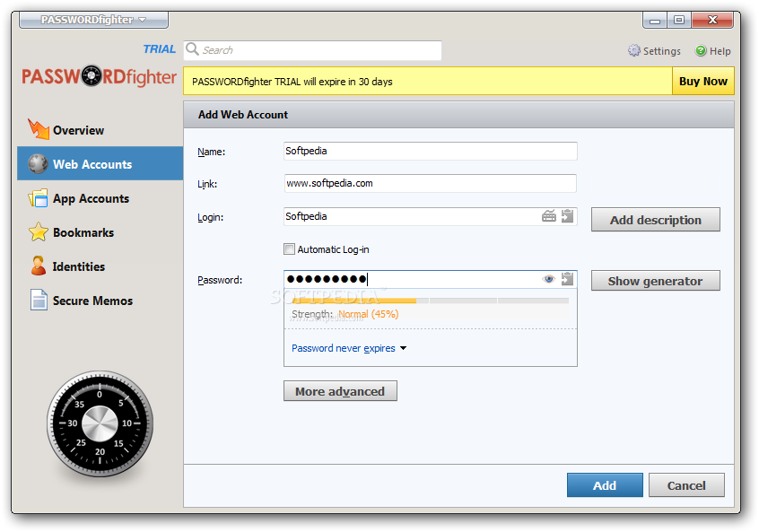Click the PASSWORDfighter logo
This screenshot has width=759, height=532.
[100, 76]
